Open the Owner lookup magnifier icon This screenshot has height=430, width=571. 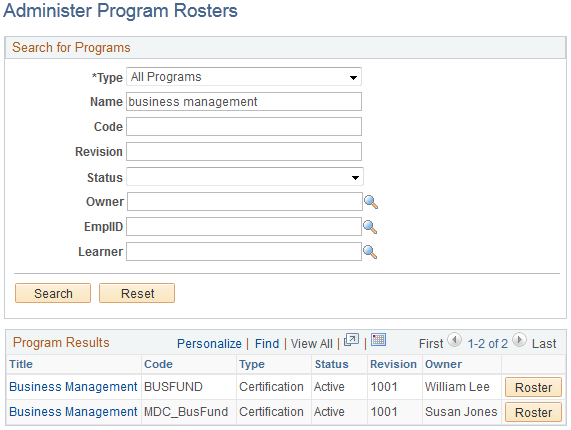[371, 202]
